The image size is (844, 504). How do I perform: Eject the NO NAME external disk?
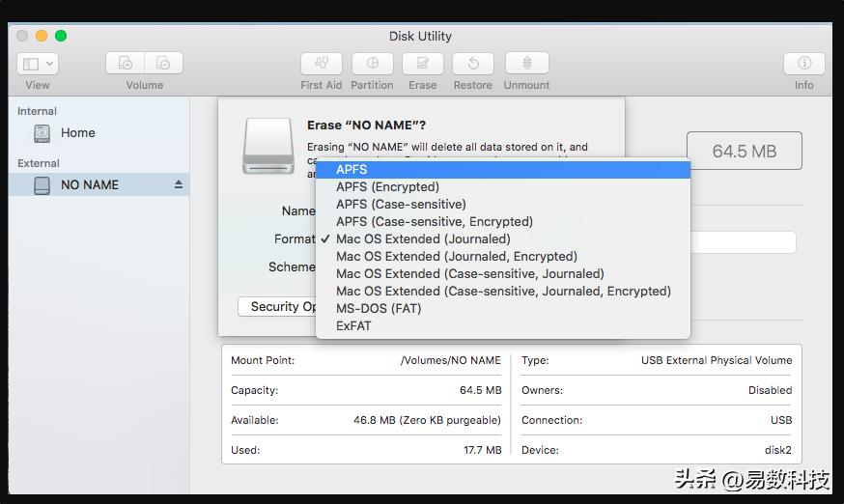point(179,184)
